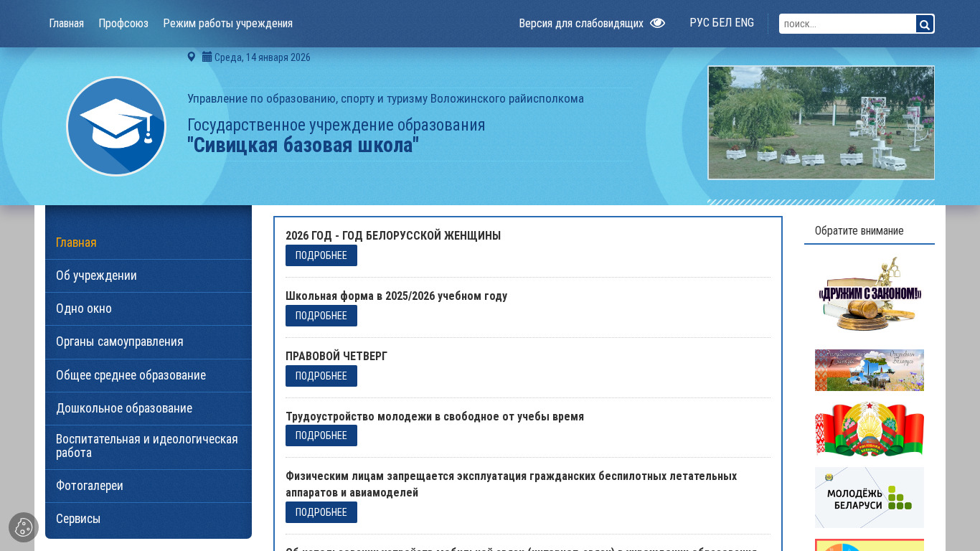Click the date Среда, 14 января 2026
The height and width of the screenshot is (551, 980).
click(x=263, y=57)
